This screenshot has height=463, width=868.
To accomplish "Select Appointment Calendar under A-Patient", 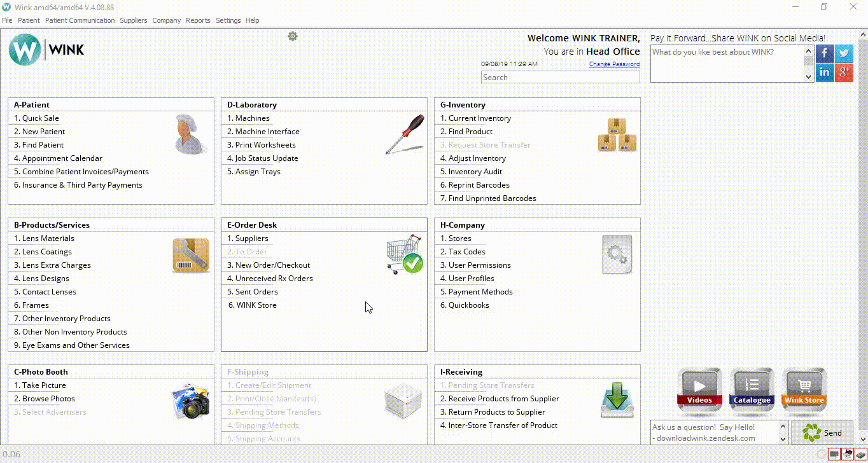I will coord(62,158).
